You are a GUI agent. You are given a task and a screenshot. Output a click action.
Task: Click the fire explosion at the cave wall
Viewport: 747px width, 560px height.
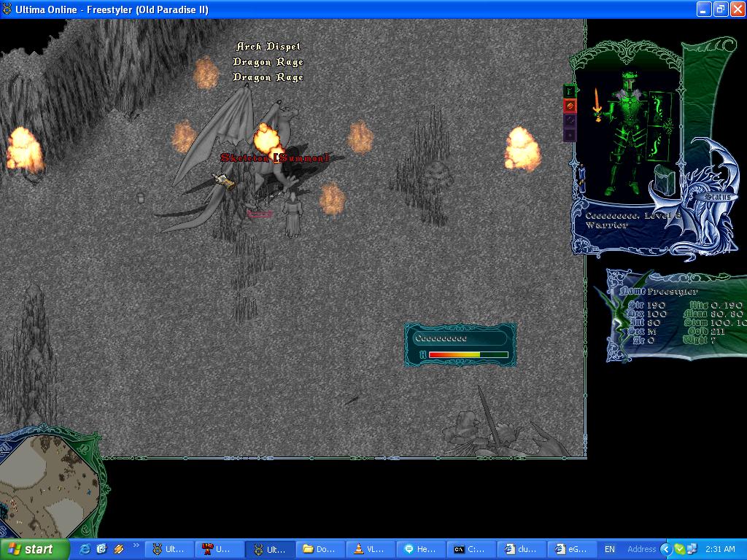24,149
